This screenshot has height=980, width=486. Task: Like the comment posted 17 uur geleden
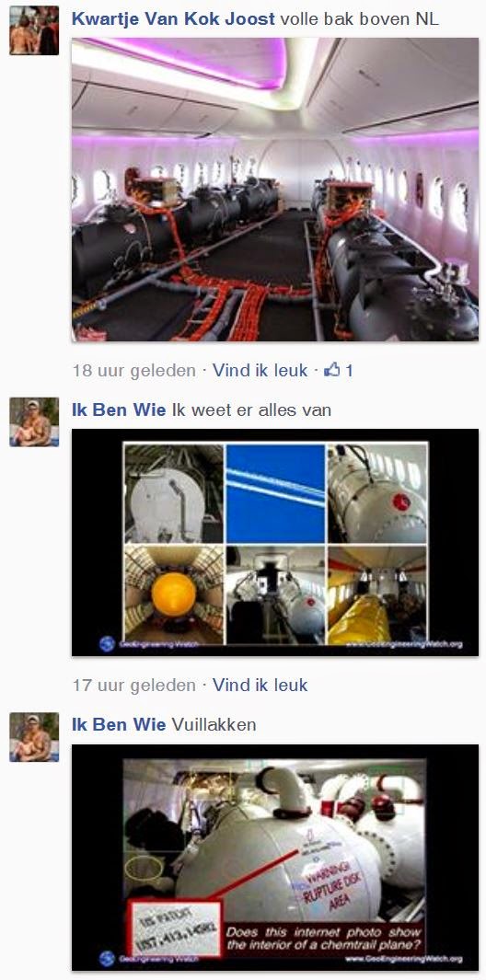click(260, 685)
